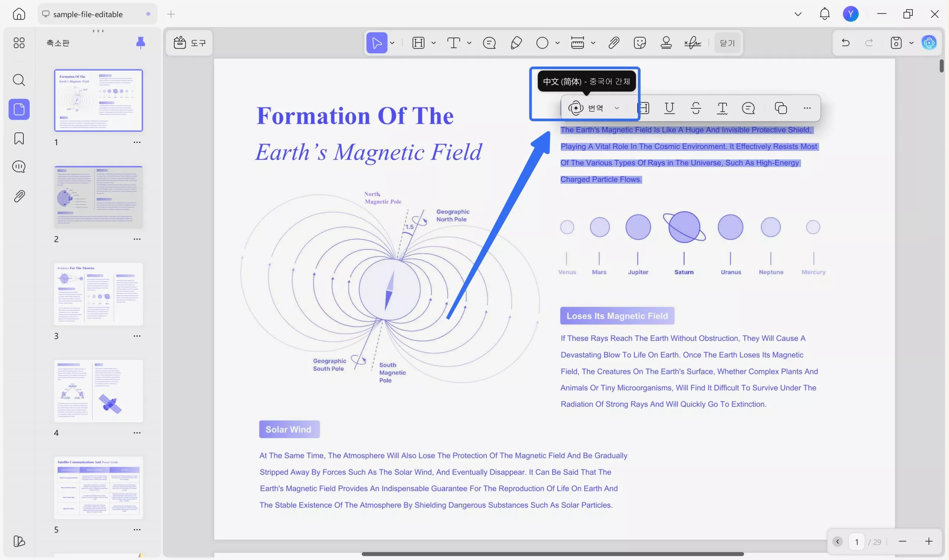This screenshot has width=949, height=560.
Task: Open page 4 thumbnail options menu
Action: coord(137,433)
